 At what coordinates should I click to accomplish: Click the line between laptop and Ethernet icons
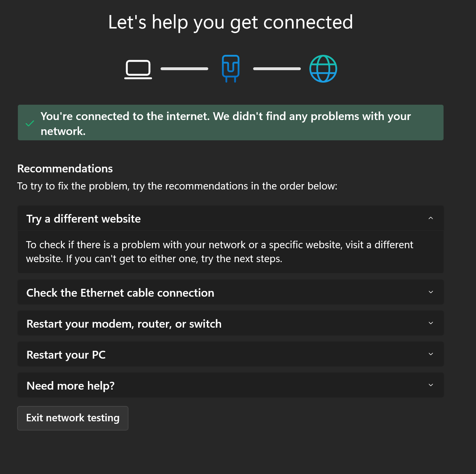pyautogui.click(x=184, y=69)
